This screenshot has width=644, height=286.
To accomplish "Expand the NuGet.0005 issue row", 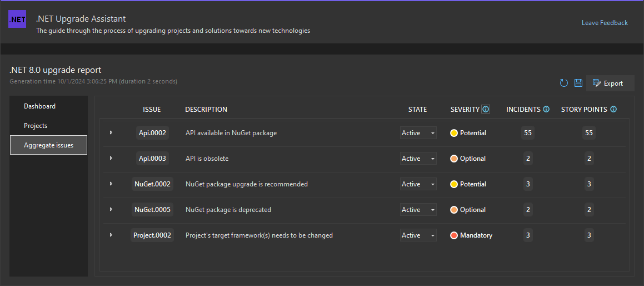I will [111, 210].
